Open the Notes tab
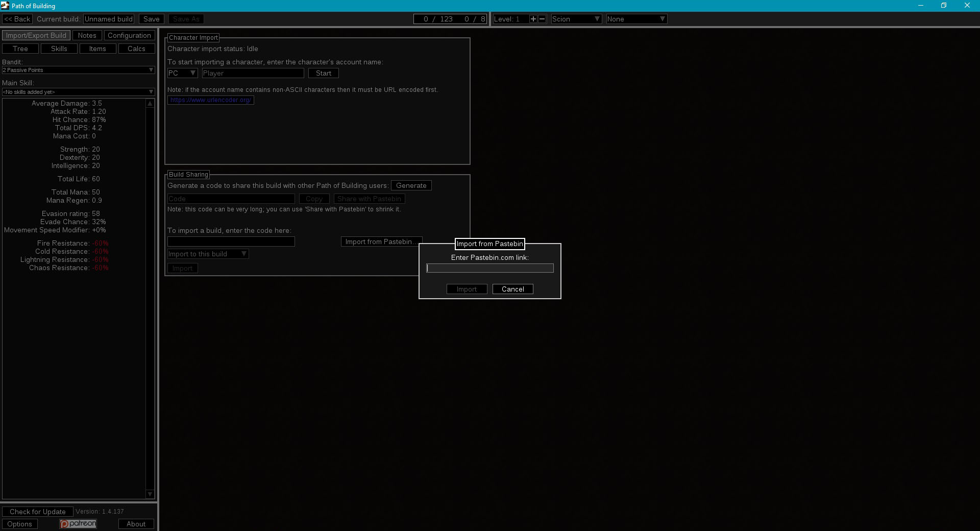This screenshot has width=980, height=531. coord(87,35)
